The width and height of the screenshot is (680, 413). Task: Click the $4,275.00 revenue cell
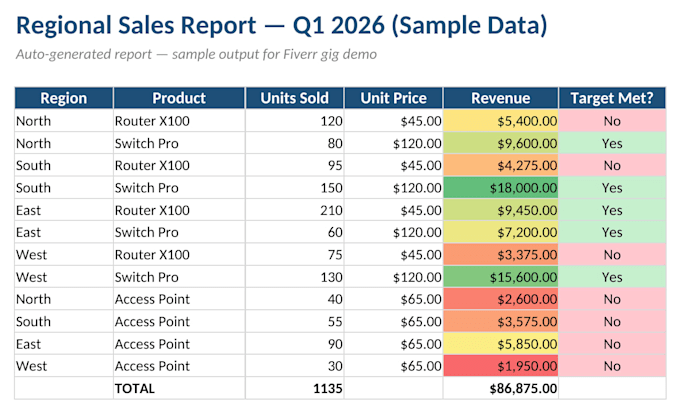coord(500,165)
